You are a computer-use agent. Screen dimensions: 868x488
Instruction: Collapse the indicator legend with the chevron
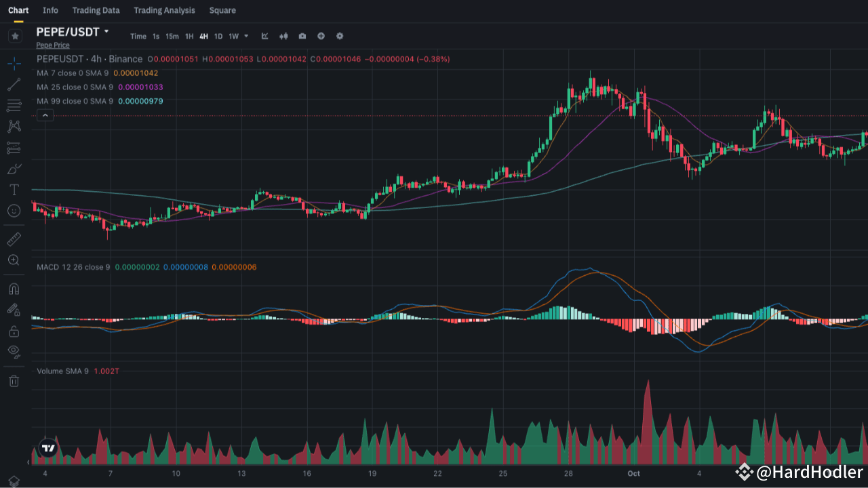click(x=45, y=116)
